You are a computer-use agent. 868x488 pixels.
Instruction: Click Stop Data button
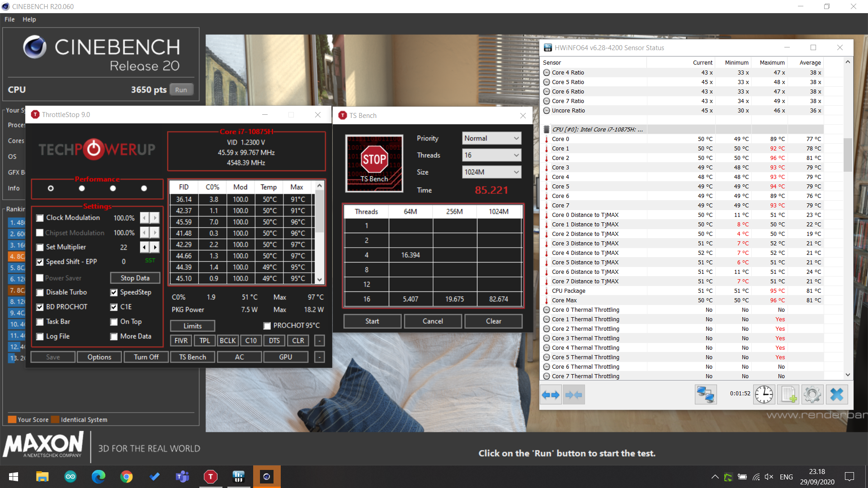tap(135, 278)
